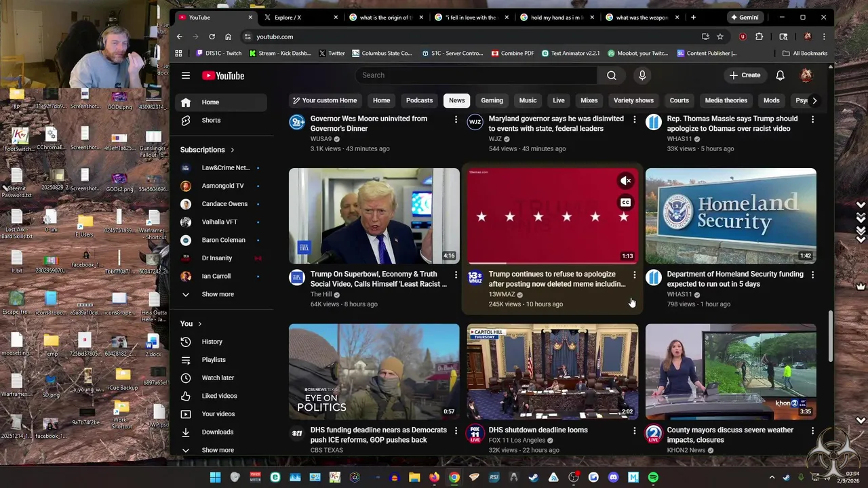Go back in browser history
This screenshot has width=868, height=488.
click(x=179, y=37)
